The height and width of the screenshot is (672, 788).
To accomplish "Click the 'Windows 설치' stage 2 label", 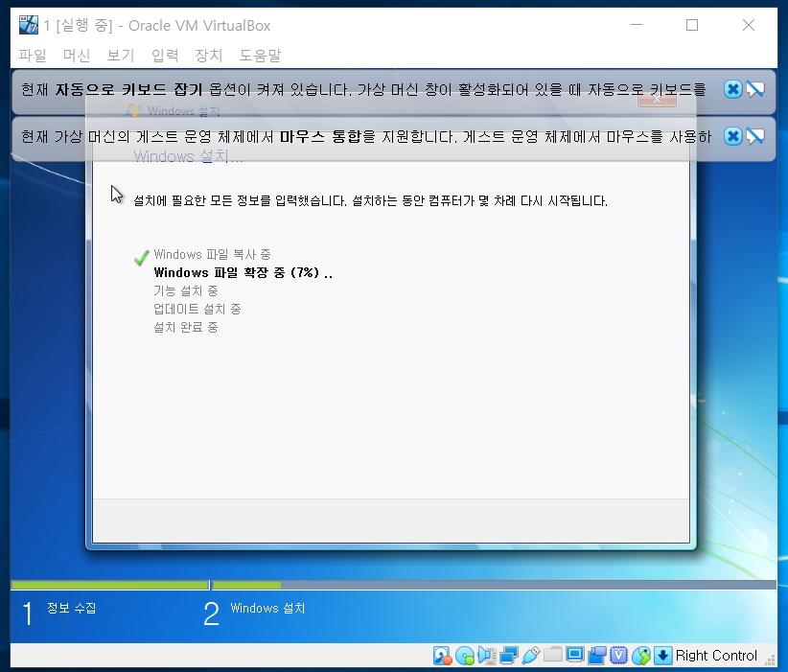I will (267, 608).
